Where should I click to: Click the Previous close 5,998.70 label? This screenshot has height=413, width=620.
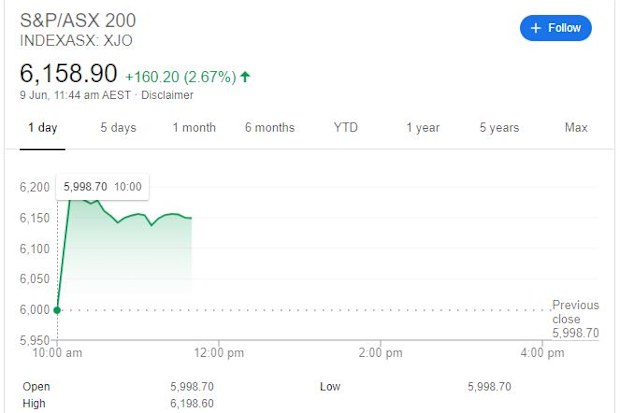pos(576,319)
